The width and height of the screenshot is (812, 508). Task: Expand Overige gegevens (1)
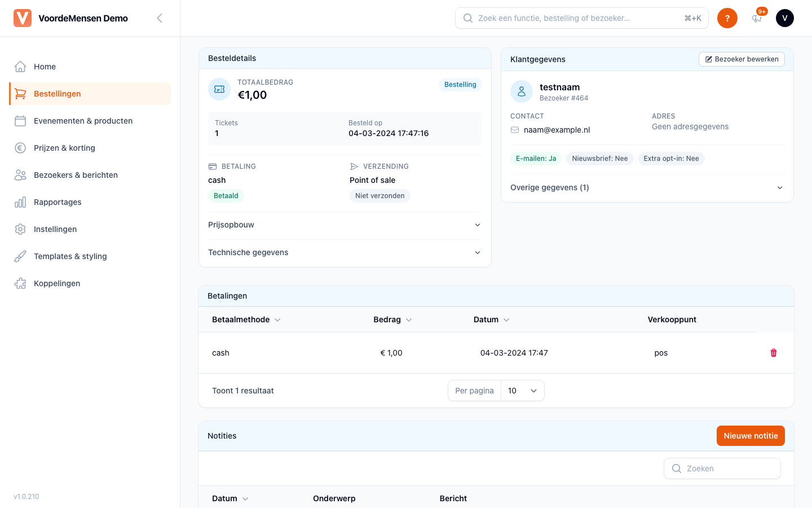(647, 187)
